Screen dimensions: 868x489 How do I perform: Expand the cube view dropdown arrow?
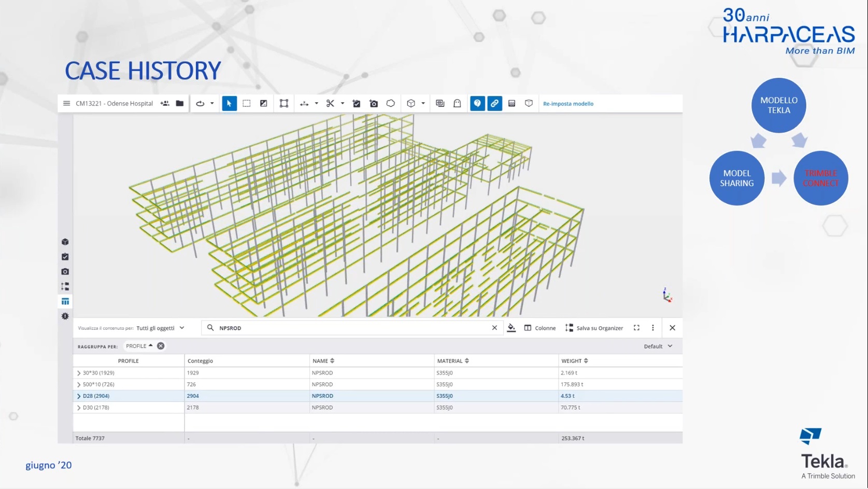coord(423,103)
